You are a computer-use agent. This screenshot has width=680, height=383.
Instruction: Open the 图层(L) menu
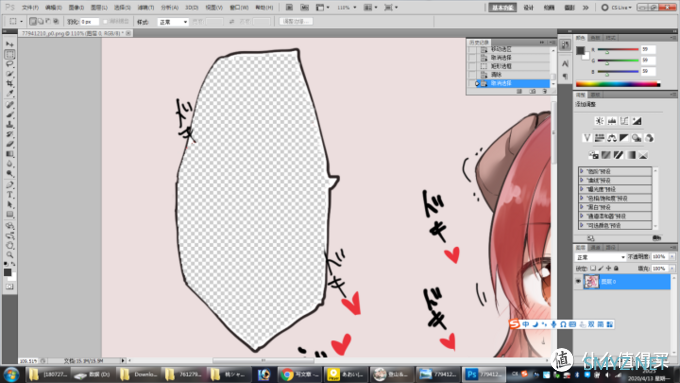point(99,7)
